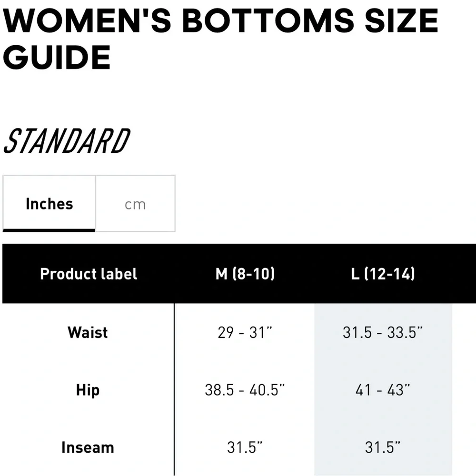Click the black underline beneath Inches
The image size is (476, 476).
[49, 230]
